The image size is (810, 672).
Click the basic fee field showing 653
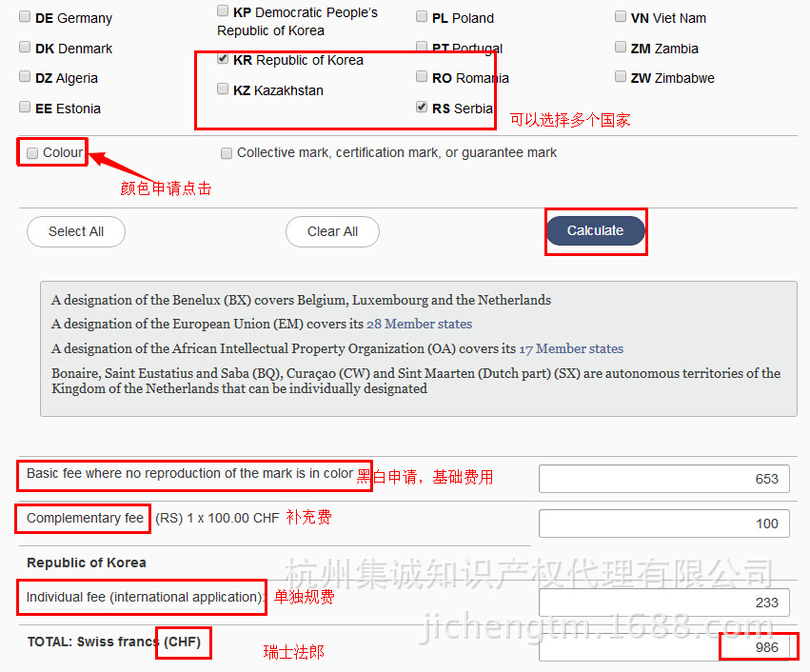coord(663,479)
